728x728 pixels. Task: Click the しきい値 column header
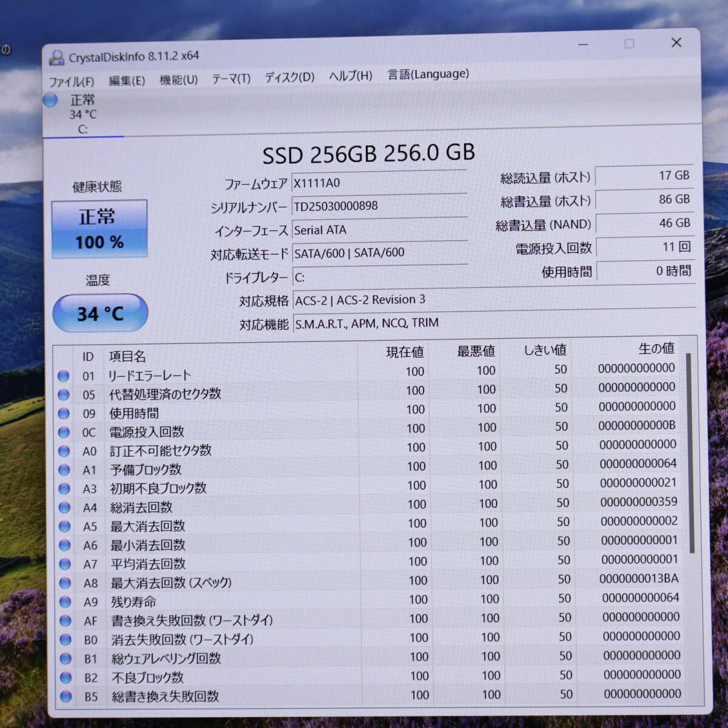tap(545, 350)
